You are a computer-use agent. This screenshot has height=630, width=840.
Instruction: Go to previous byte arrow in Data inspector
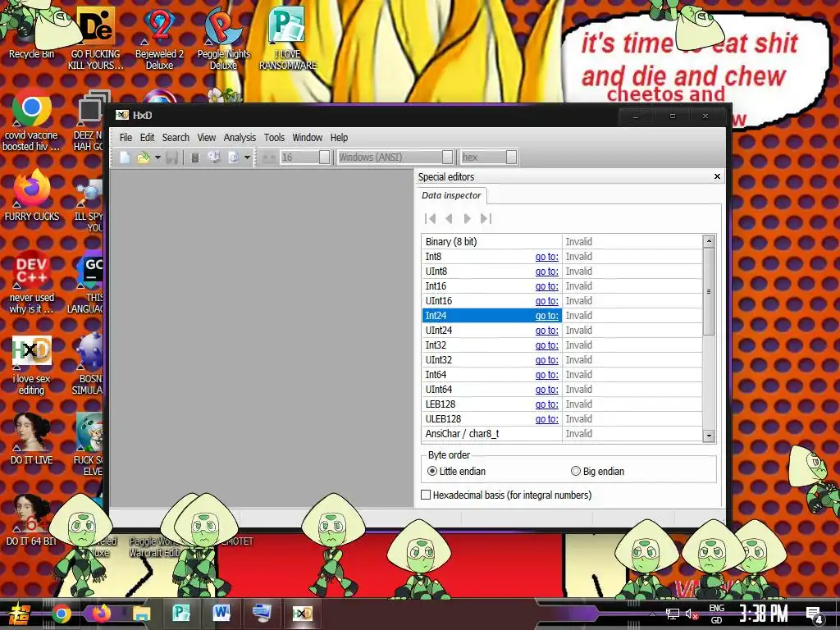[x=449, y=218]
